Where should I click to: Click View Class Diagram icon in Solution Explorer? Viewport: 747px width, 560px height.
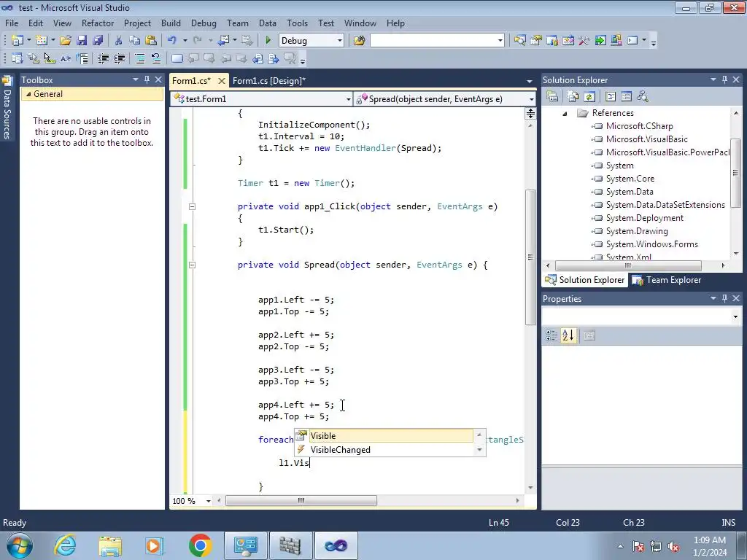click(643, 97)
